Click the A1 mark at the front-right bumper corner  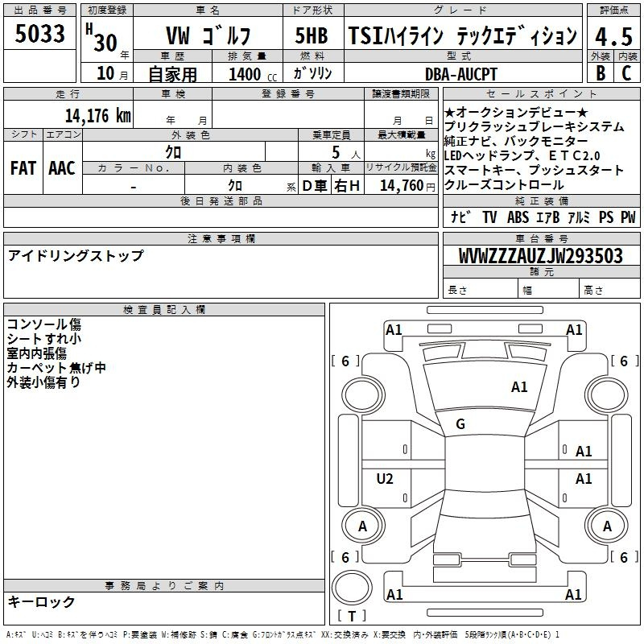574,329
